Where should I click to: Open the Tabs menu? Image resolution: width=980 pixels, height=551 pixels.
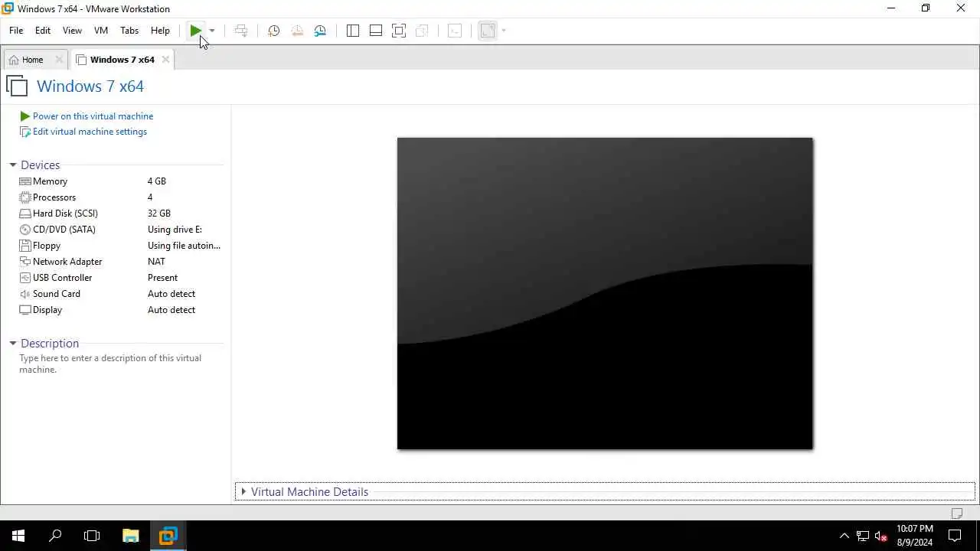[129, 31]
